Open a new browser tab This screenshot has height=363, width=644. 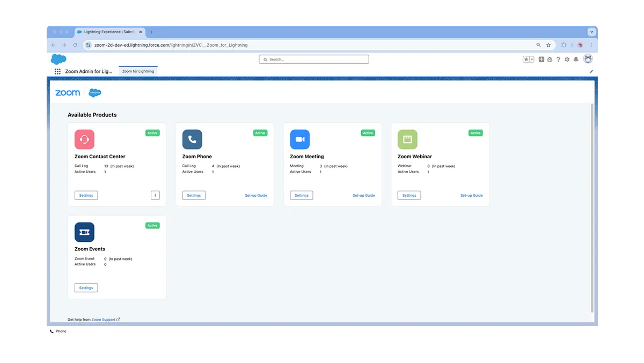click(151, 32)
